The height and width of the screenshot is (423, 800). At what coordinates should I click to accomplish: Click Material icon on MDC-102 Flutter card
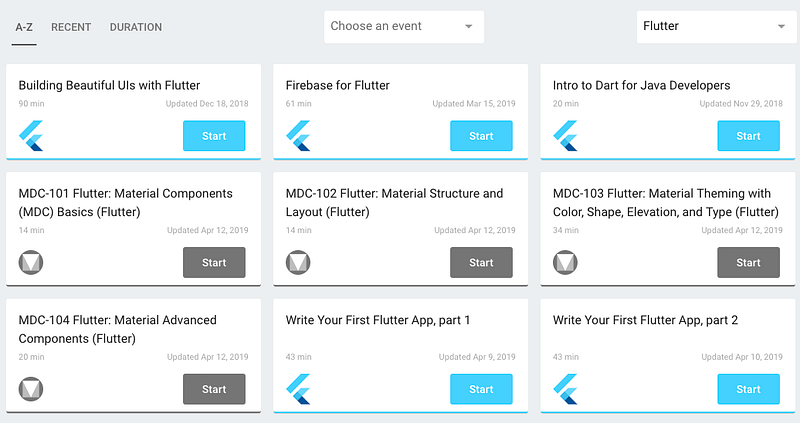[299, 263]
